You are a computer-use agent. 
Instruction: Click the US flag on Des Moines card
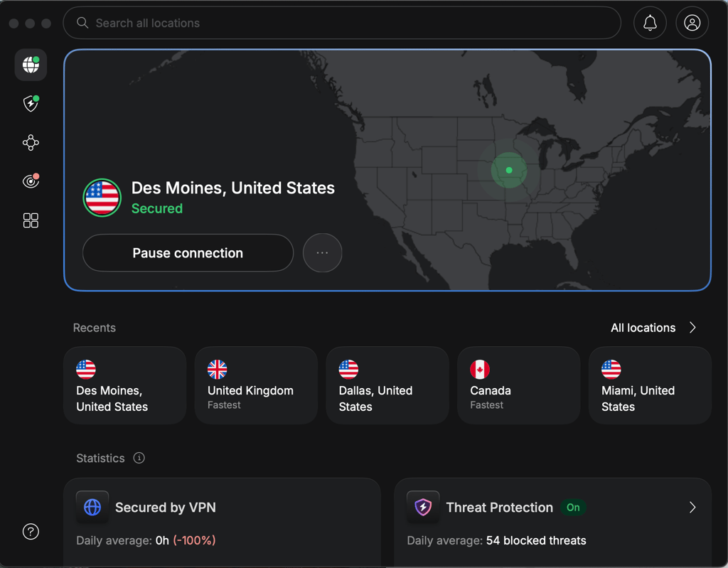[86, 370]
